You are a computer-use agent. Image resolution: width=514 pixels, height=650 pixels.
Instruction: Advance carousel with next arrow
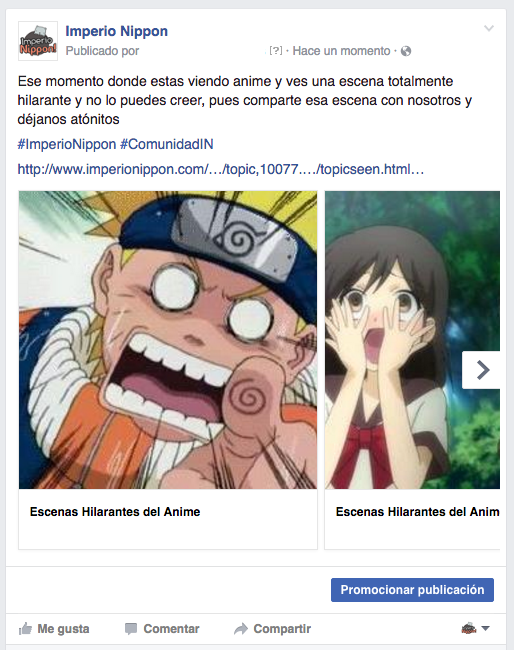481,370
